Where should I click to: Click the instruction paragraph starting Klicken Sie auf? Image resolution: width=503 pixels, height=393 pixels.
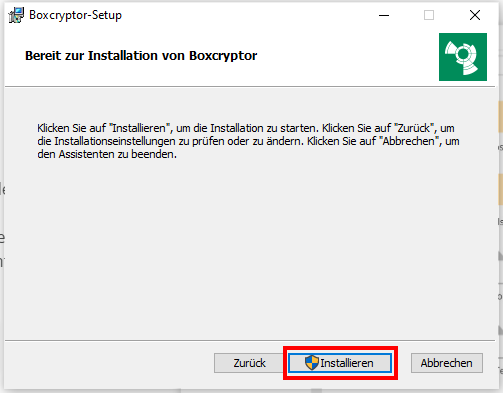(248, 141)
